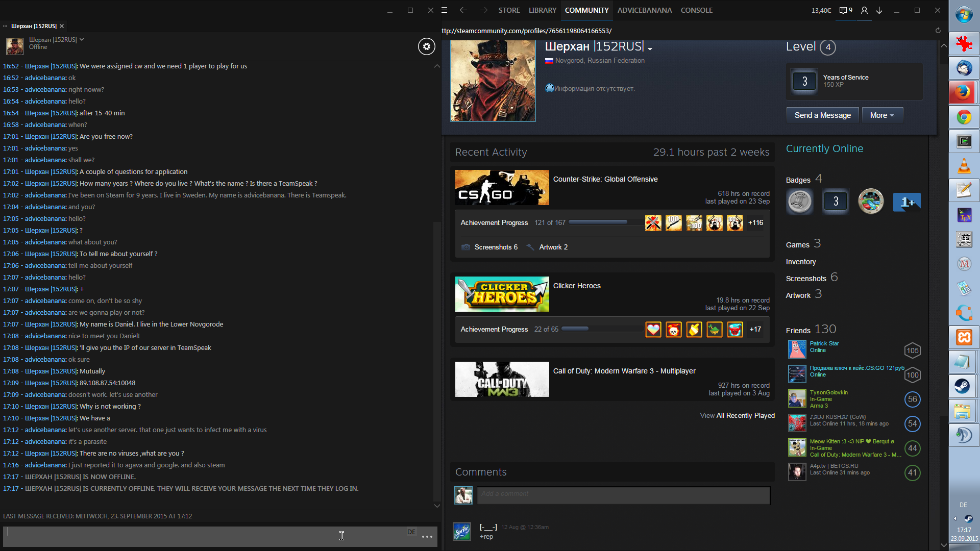Open the chat's three-dot more options
Viewport: 980px width, 551px height.
427,537
